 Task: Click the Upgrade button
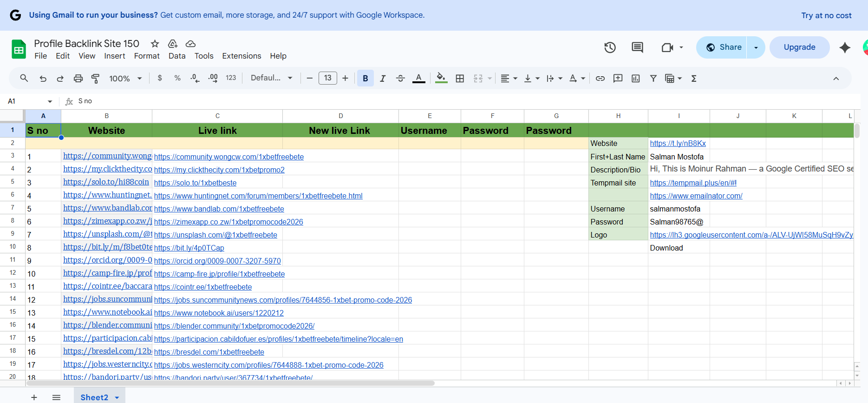pos(799,47)
